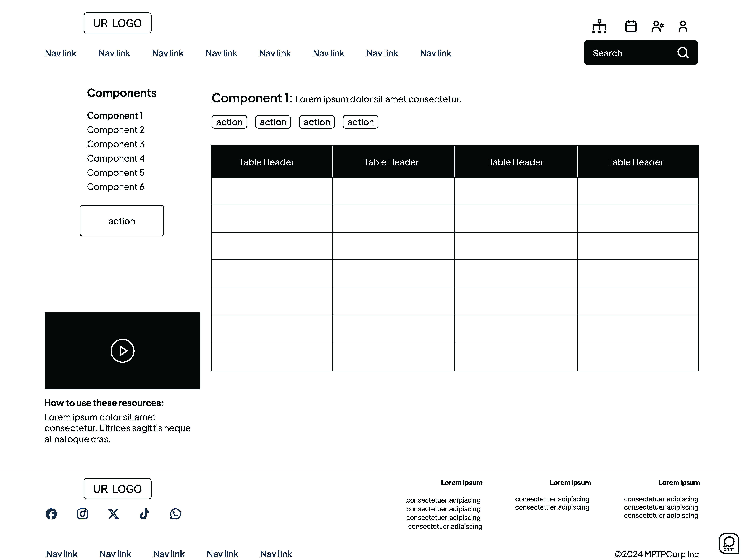Click the X social icon in footer

[114, 514]
